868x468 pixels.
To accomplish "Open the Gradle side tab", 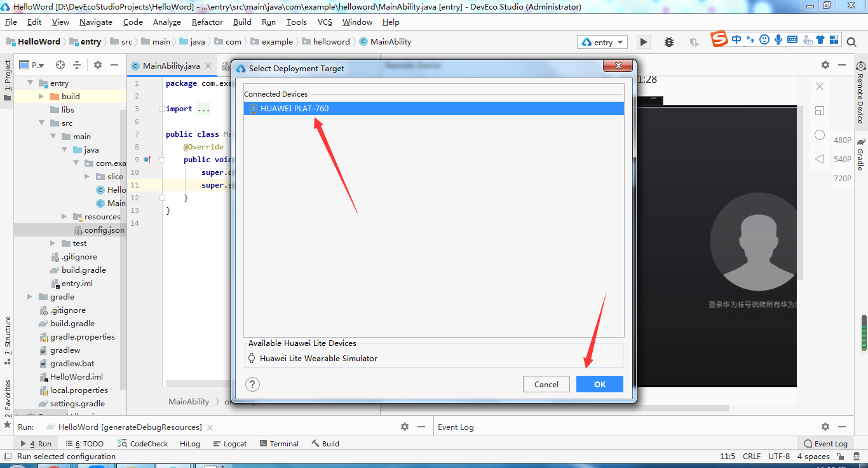I will (861, 155).
